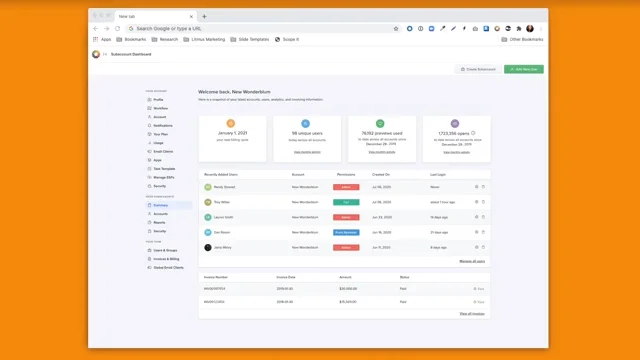Open settings gear for user with Never login
Image resolution: width=640 pixels, height=360 pixels.
[476, 187]
